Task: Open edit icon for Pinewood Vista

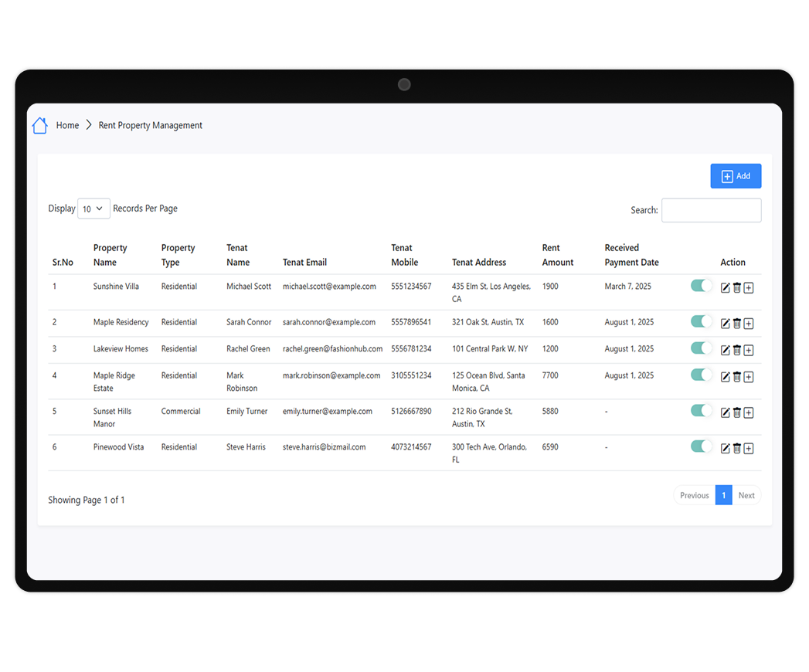Action: pyautogui.click(x=725, y=448)
